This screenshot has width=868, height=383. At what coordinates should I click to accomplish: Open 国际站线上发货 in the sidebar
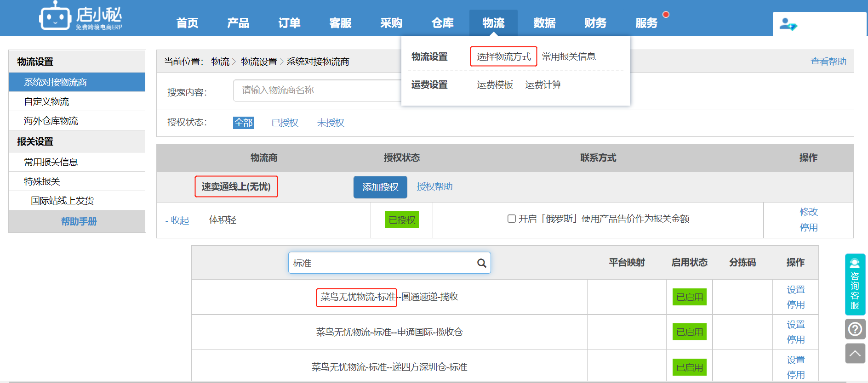77,201
